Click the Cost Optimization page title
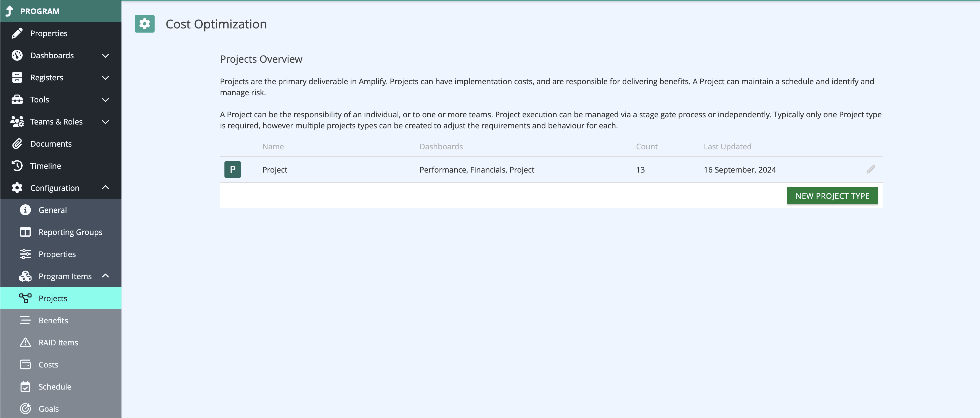This screenshot has height=418, width=980. (x=216, y=24)
